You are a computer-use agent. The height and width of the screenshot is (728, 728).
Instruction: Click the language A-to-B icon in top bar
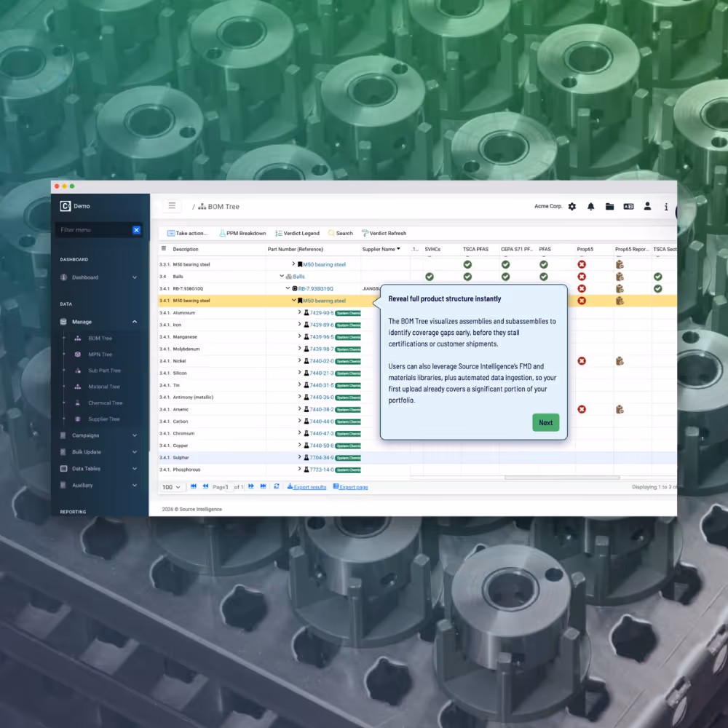click(628, 207)
